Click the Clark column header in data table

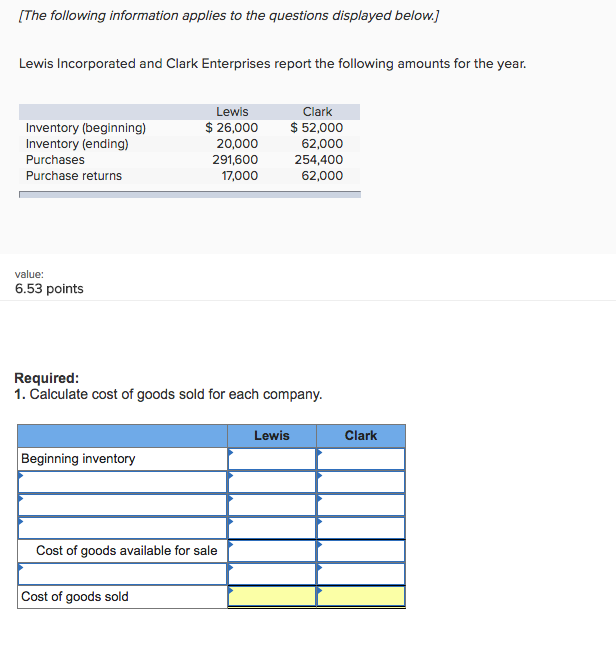pos(317,112)
